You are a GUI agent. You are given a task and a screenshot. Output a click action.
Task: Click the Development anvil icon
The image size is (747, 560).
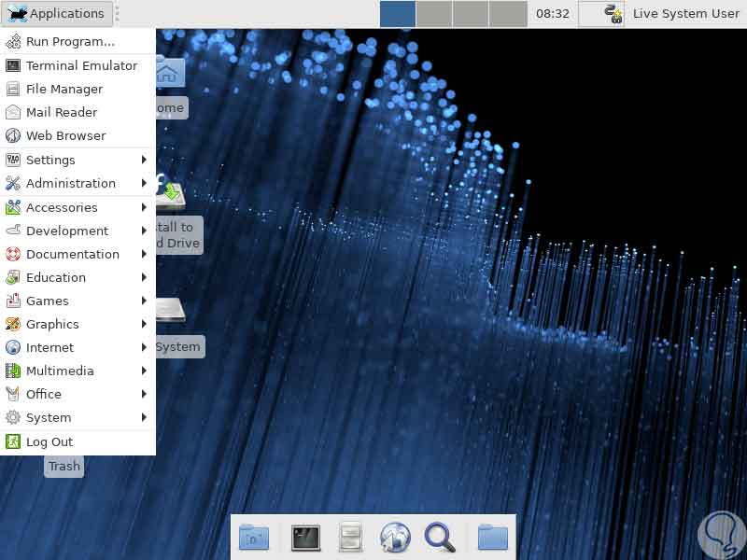pyautogui.click(x=13, y=231)
